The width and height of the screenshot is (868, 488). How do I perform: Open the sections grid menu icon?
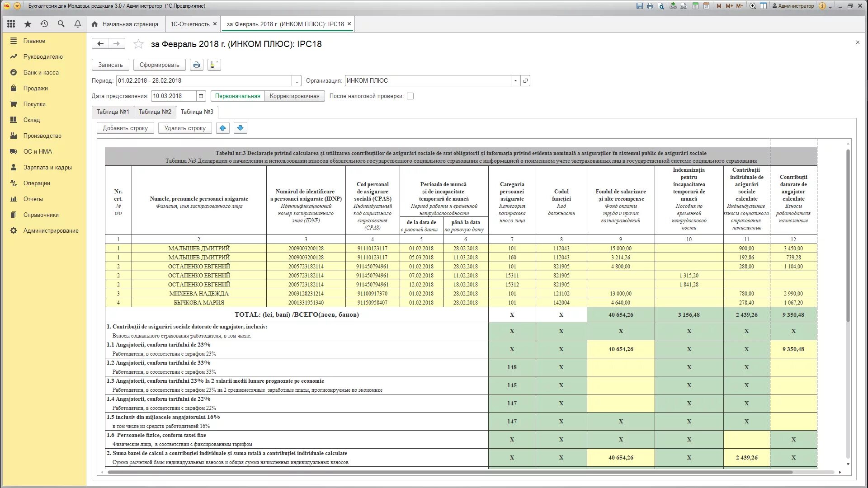[x=11, y=24]
